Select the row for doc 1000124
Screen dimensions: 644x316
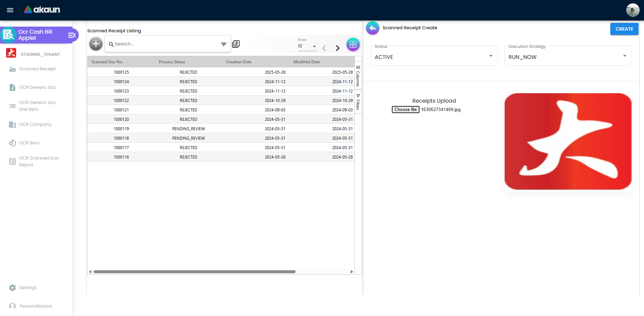click(221, 81)
